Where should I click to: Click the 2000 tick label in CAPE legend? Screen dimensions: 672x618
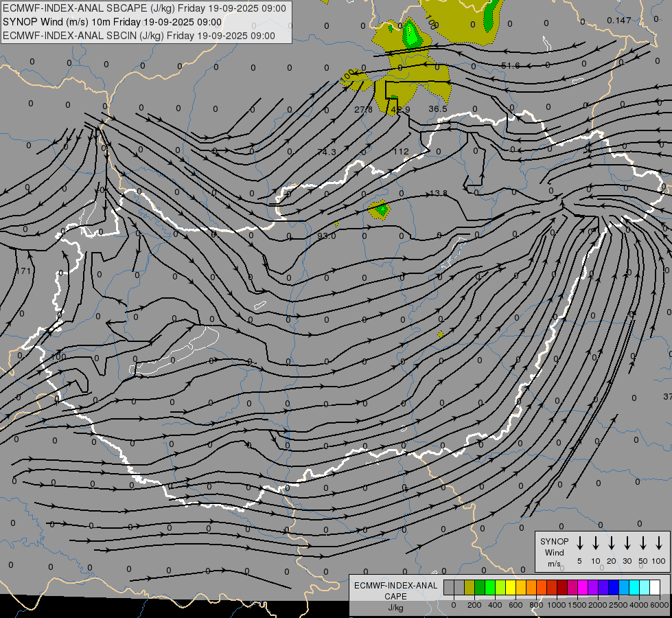pos(598,605)
